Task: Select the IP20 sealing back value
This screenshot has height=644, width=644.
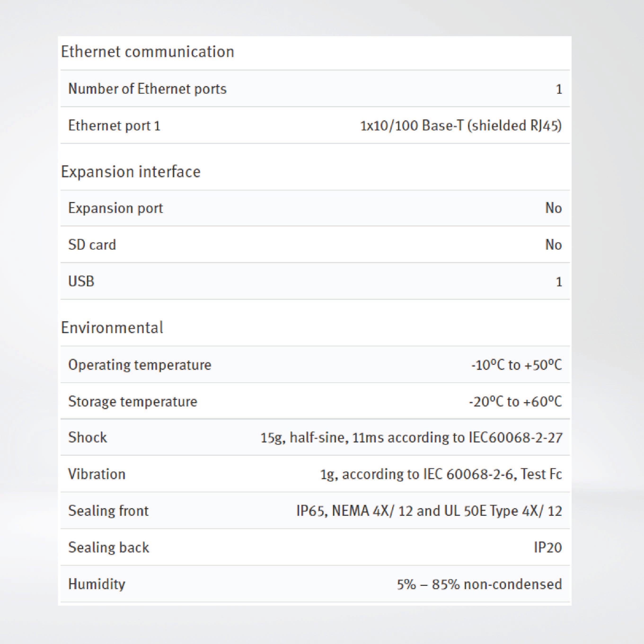Action: (x=548, y=547)
